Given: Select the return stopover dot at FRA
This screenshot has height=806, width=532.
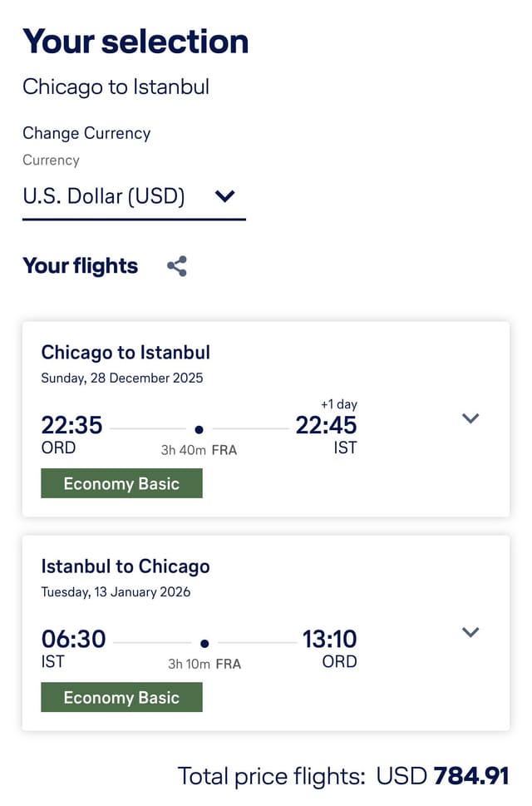Looking at the screenshot, I should 204,643.
